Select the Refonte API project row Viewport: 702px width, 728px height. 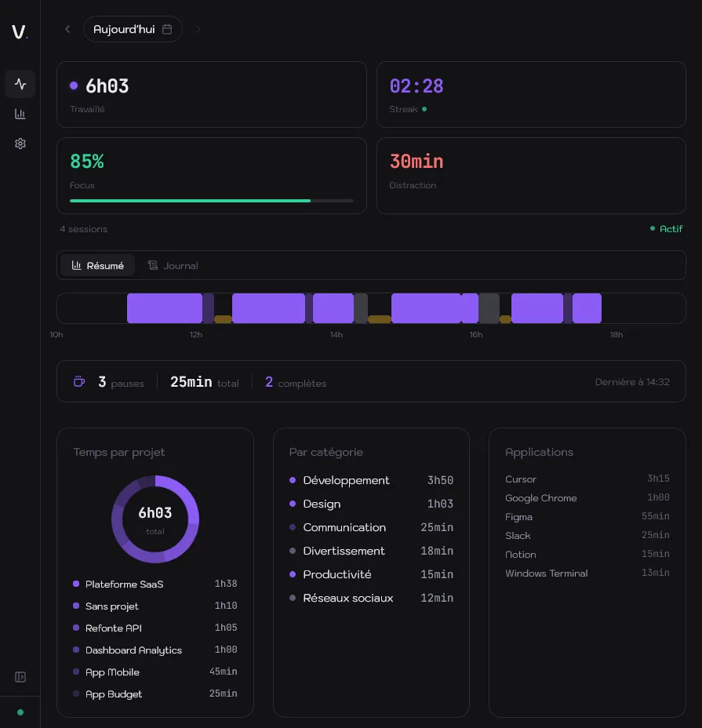pyautogui.click(x=155, y=628)
